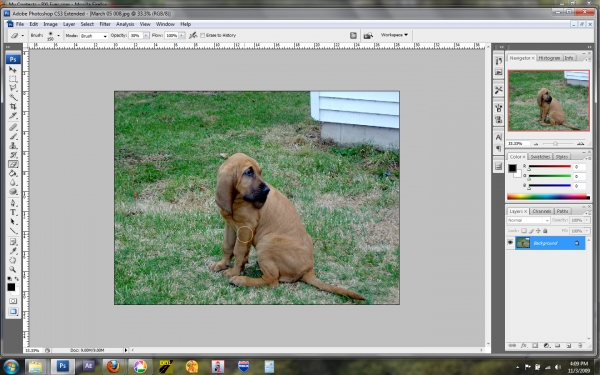The image size is (600, 375).
Task: Toggle lock image pixels in Layers
Action: 531,231
